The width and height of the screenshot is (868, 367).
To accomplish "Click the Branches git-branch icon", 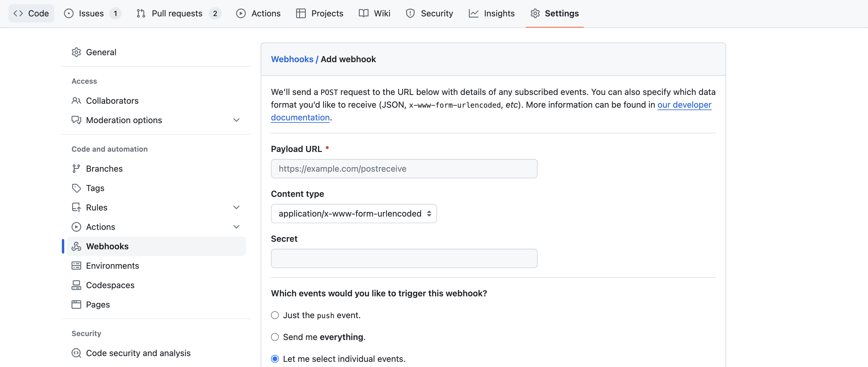I will point(76,169).
